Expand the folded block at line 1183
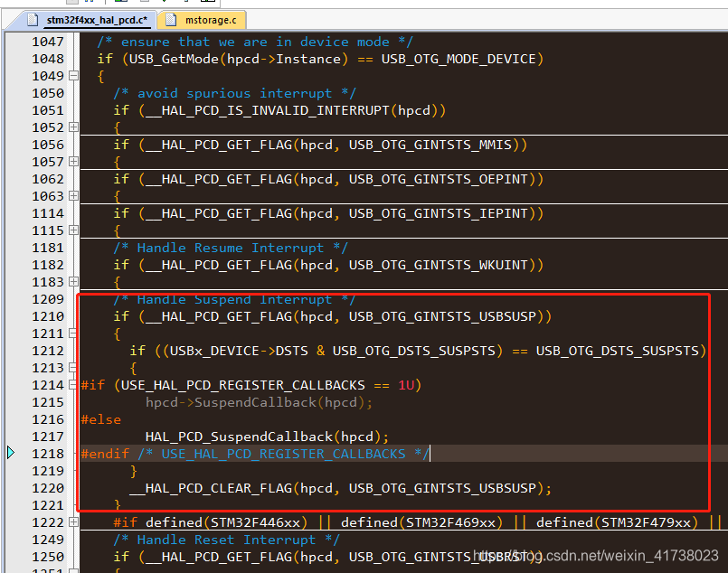Image resolution: width=728 pixels, height=573 pixels. 73,282
